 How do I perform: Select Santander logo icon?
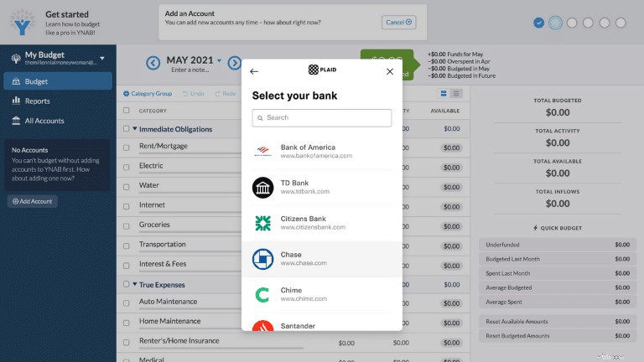262,325
